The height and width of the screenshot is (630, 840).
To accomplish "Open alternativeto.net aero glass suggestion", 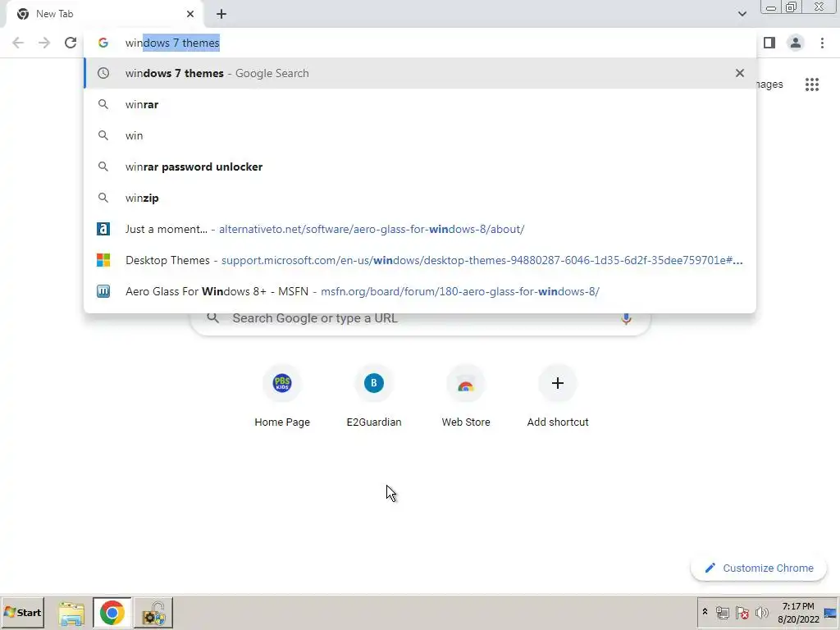I will [420, 230].
